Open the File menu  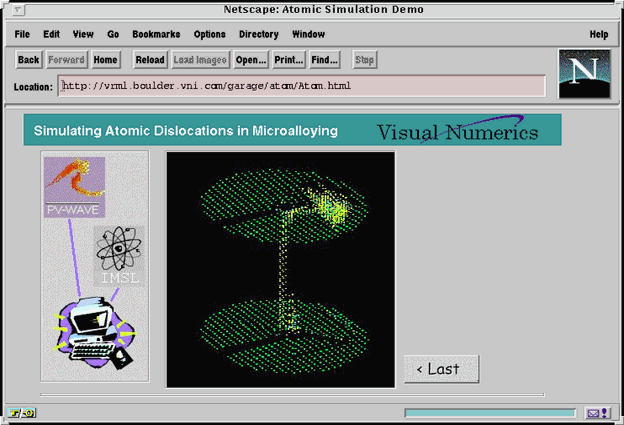22,34
